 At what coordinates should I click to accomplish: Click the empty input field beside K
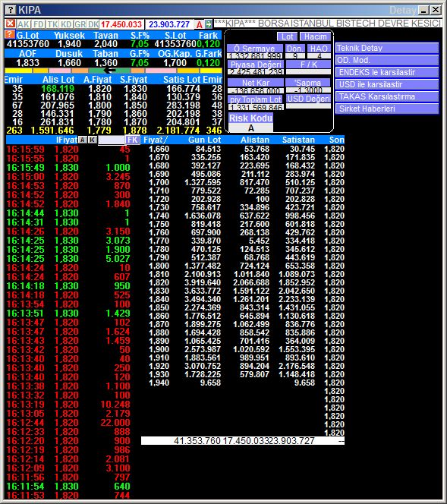pyautogui.click(x=112, y=140)
